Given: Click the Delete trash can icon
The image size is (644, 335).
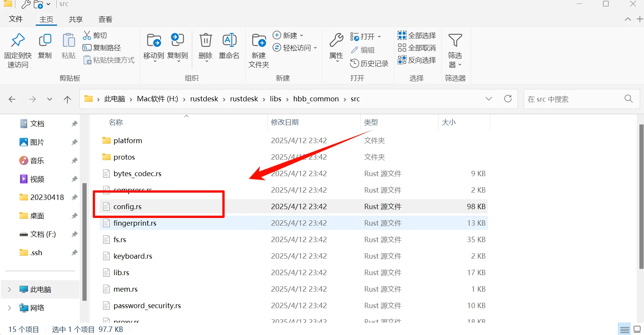Looking at the screenshot, I should tap(205, 41).
